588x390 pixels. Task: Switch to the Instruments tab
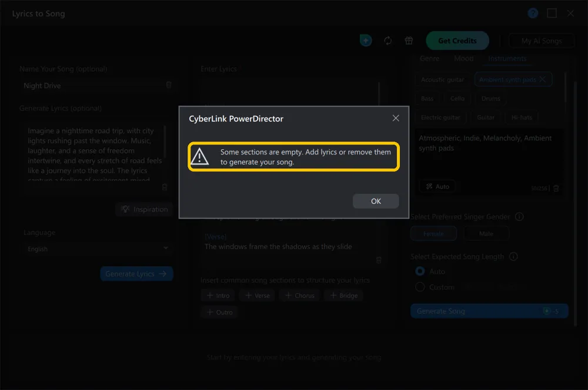pyautogui.click(x=507, y=59)
